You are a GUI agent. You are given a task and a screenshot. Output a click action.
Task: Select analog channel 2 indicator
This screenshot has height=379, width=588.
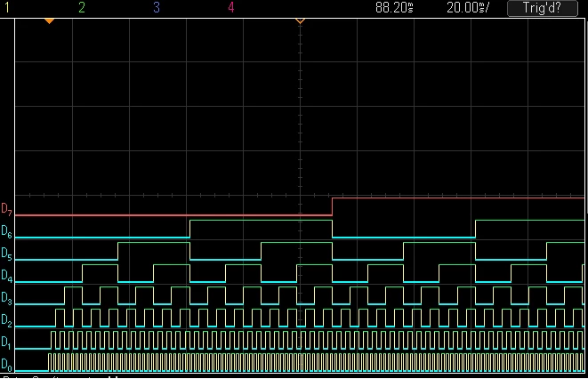(82, 7)
